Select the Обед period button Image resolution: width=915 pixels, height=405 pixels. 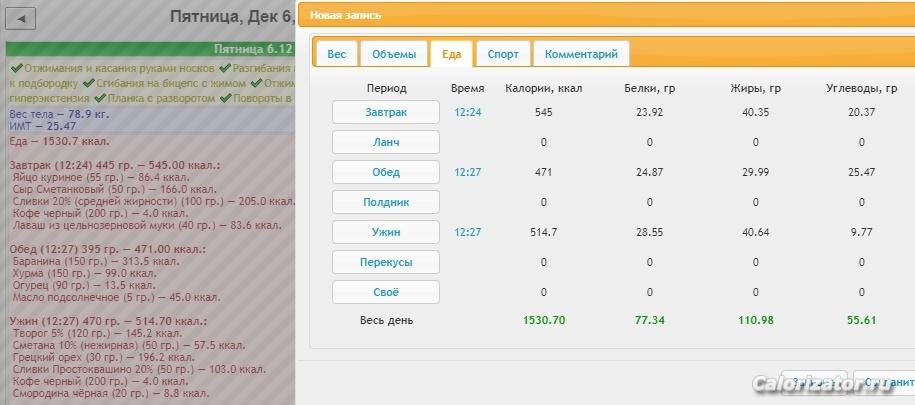pos(386,172)
